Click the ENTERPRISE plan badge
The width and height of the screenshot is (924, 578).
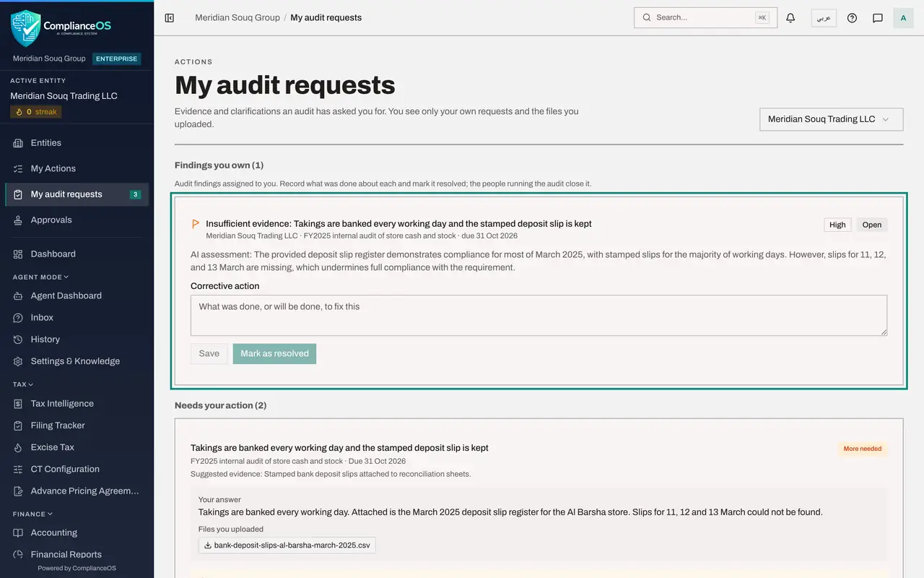click(117, 59)
